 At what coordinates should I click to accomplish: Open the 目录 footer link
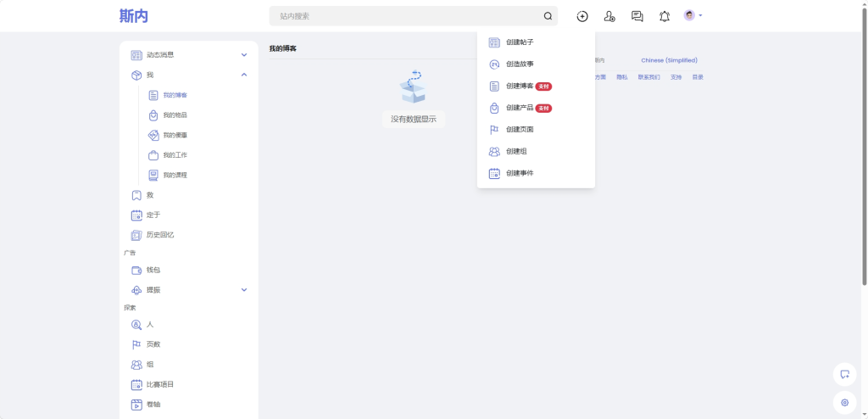pyautogui.click(x=698, y=77)
